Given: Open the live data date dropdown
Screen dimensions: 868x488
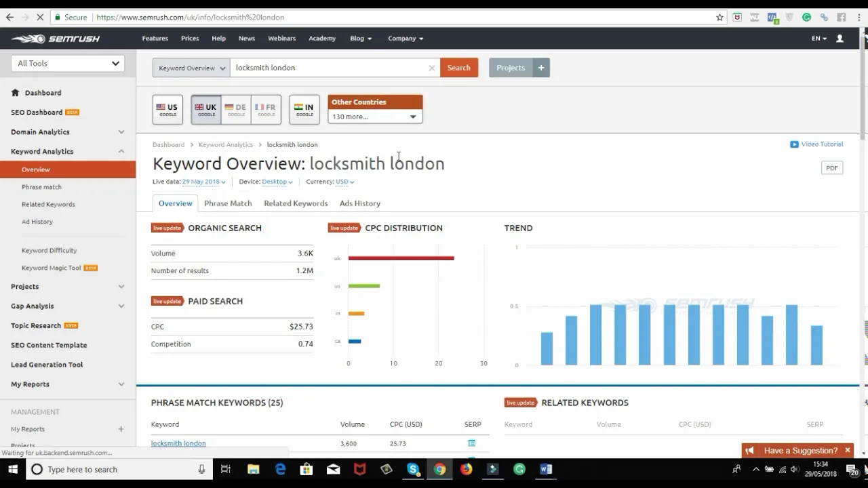Looking at the screenshot, I should click(203, 182).
